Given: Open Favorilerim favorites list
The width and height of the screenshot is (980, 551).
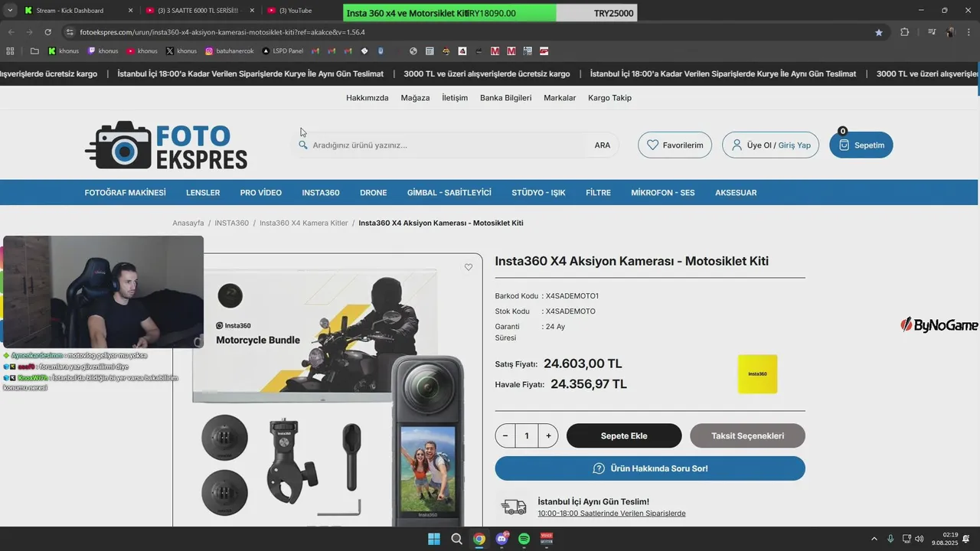Looking at the screenshot, I should click(675, 145).
